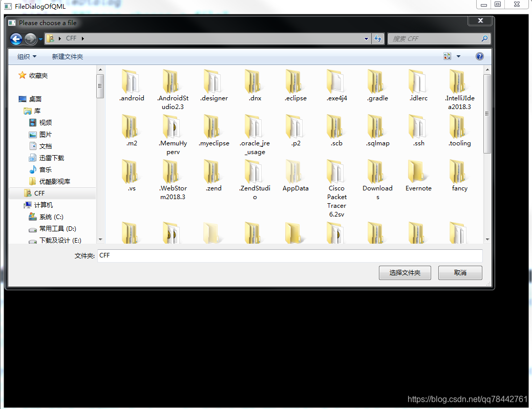Open drive 下载及设计 (E:)

coord(55,240)
